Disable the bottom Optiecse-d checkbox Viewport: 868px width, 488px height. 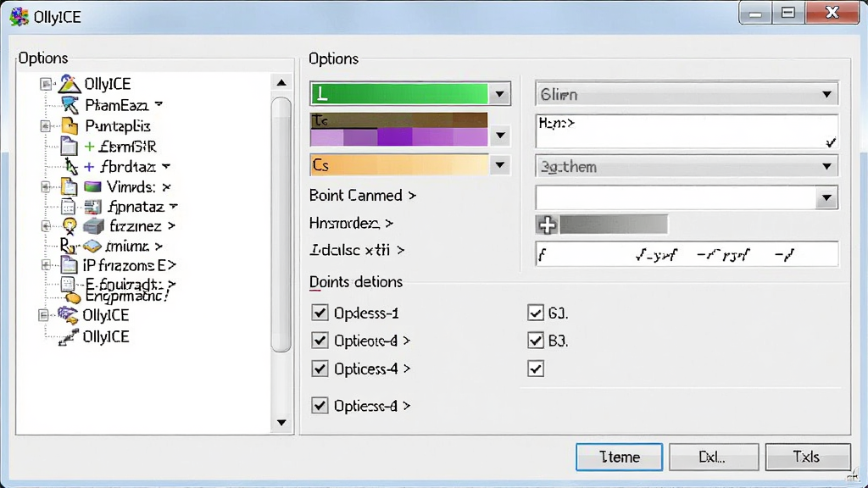(x=320, y=406)
